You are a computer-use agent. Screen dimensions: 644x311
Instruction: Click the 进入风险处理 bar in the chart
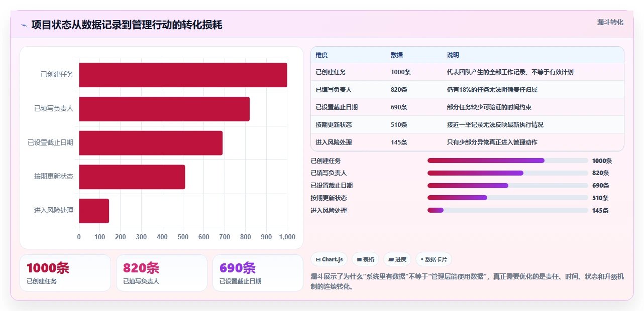coord(94,211)
